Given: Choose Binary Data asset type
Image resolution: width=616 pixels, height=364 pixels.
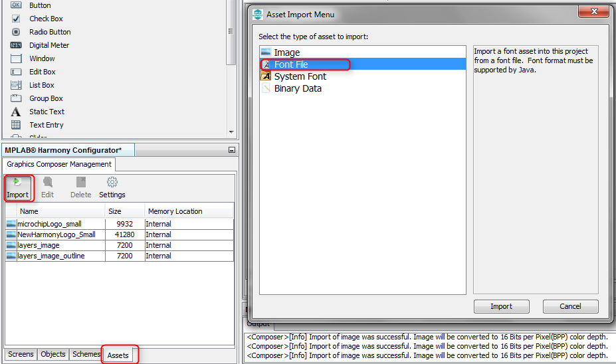Looking at the screenshot, I should 298,88.
